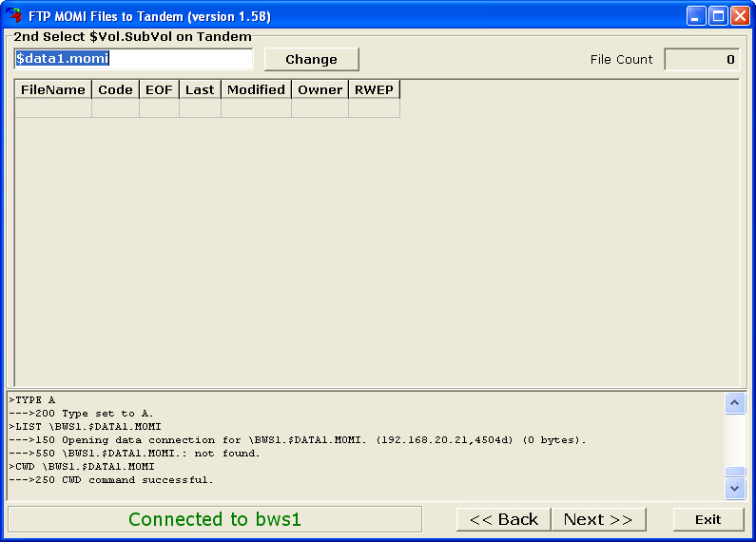Proceed with the Next >> button
The height and width of the screenshot is (542, 756).
[x=598, y=519]
